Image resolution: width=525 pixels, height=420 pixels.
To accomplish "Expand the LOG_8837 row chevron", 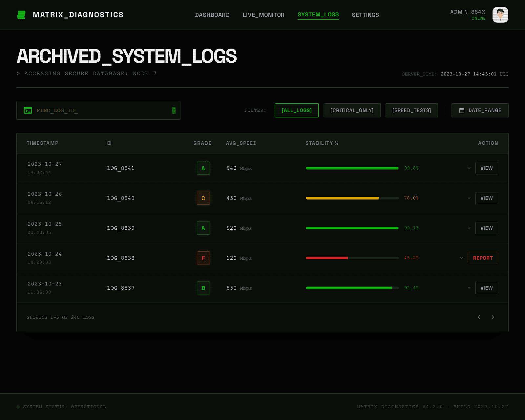I will click(x=469, y=288).
